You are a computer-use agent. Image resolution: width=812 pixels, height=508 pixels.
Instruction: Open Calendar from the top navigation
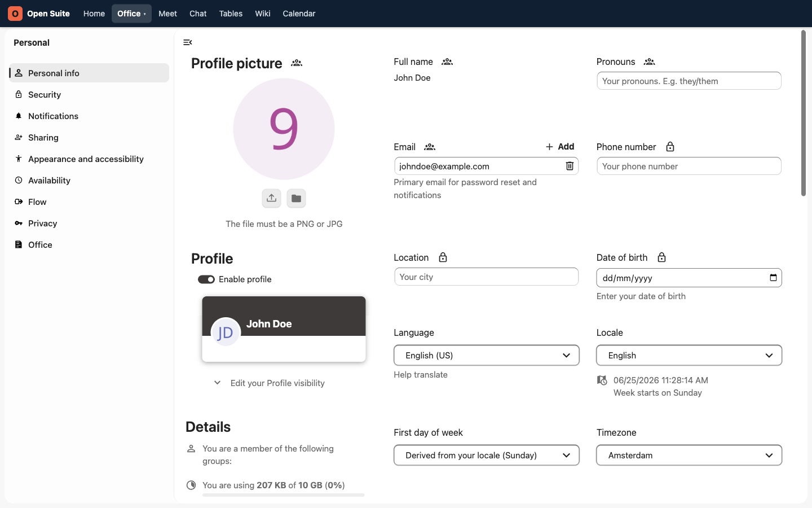(x=299, y=14)
